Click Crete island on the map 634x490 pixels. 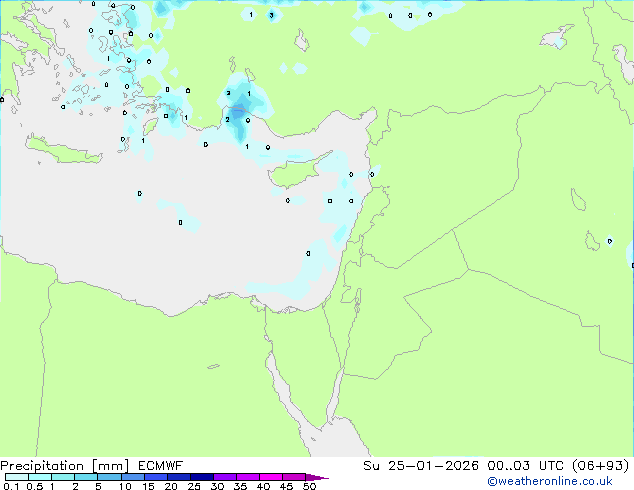(63, 150)
